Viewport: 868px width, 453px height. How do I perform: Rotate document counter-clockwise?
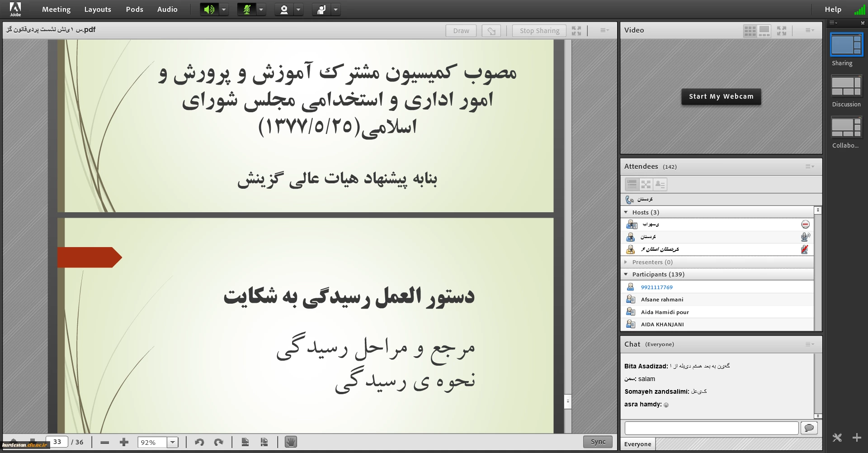click(x=199, y=442)
